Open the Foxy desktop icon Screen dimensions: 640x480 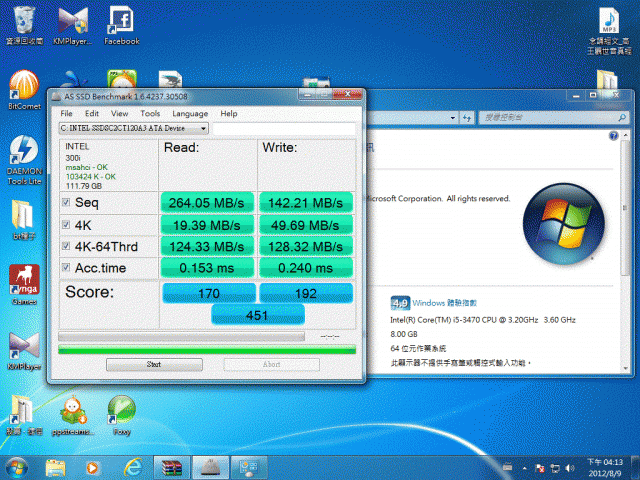122,415
